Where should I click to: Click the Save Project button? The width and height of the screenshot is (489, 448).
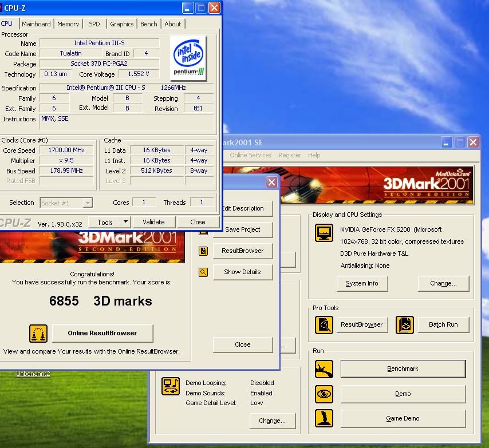(243, 229)
